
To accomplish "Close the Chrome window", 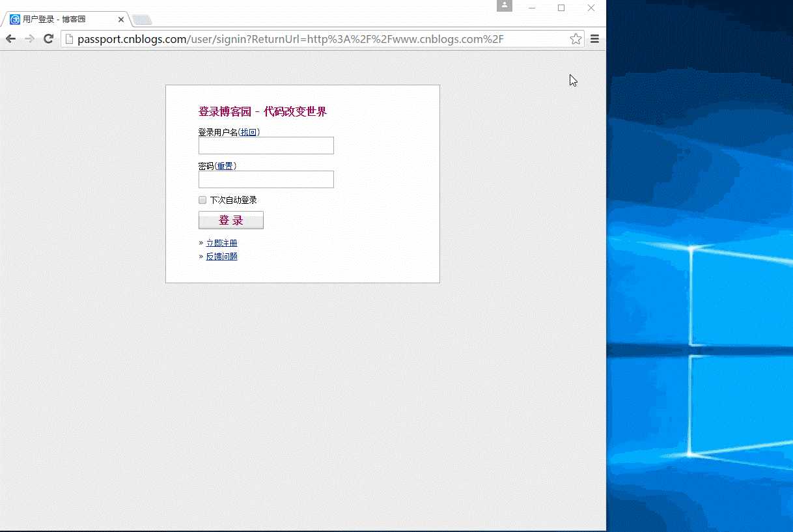I will [591, 8].
